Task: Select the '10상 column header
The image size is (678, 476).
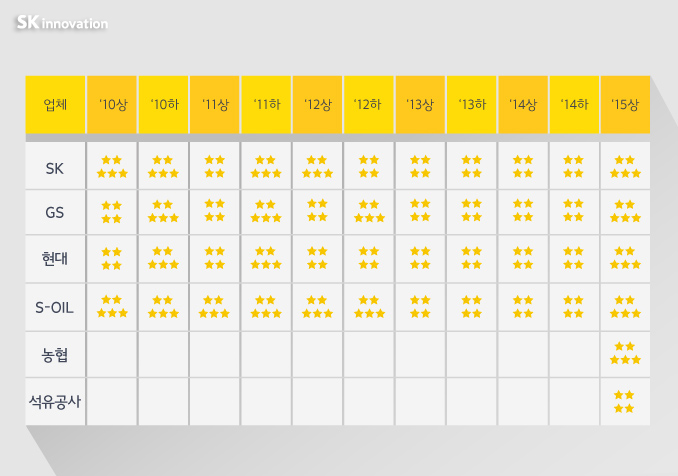Action: (111, 104)
